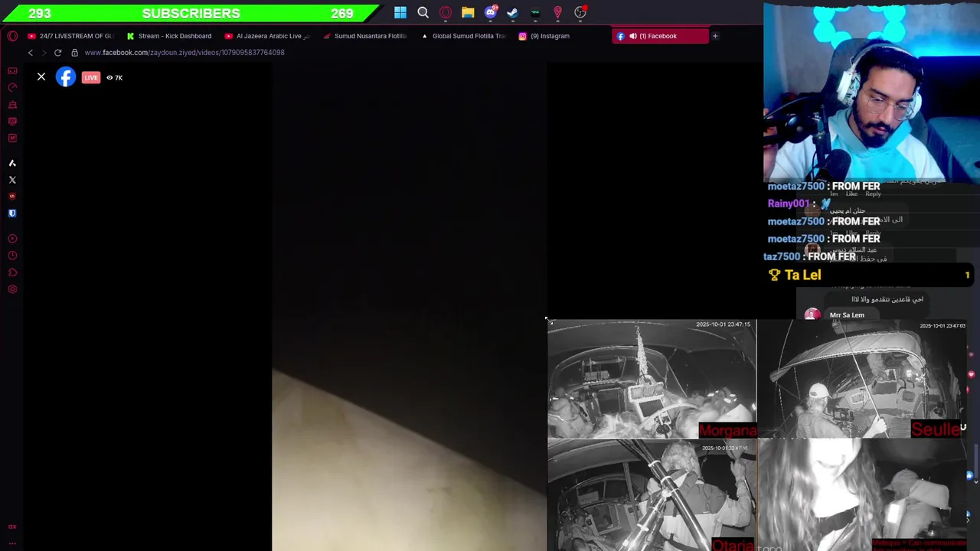Click the Morgana camera feed
980x551 pixels.
pos(652,379)
